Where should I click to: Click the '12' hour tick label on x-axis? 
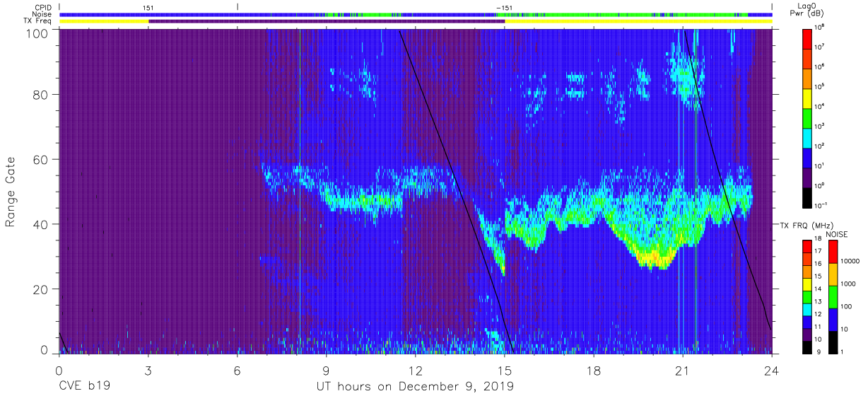tap(415, 371)
